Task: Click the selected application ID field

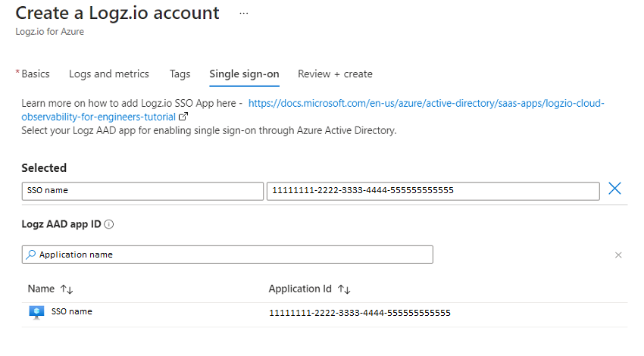Action: pyautogui.click(x=433, y=190)
